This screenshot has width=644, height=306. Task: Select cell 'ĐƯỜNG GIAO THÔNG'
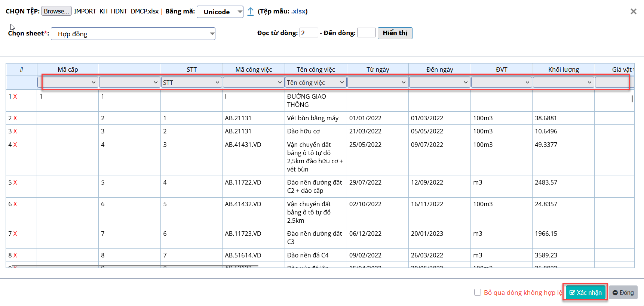[316, 101]
